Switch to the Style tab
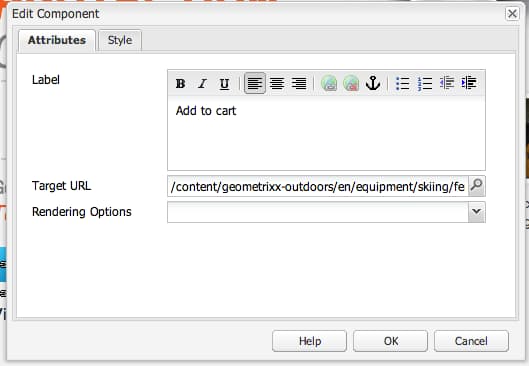529x366 pixels. coord(120,40)
